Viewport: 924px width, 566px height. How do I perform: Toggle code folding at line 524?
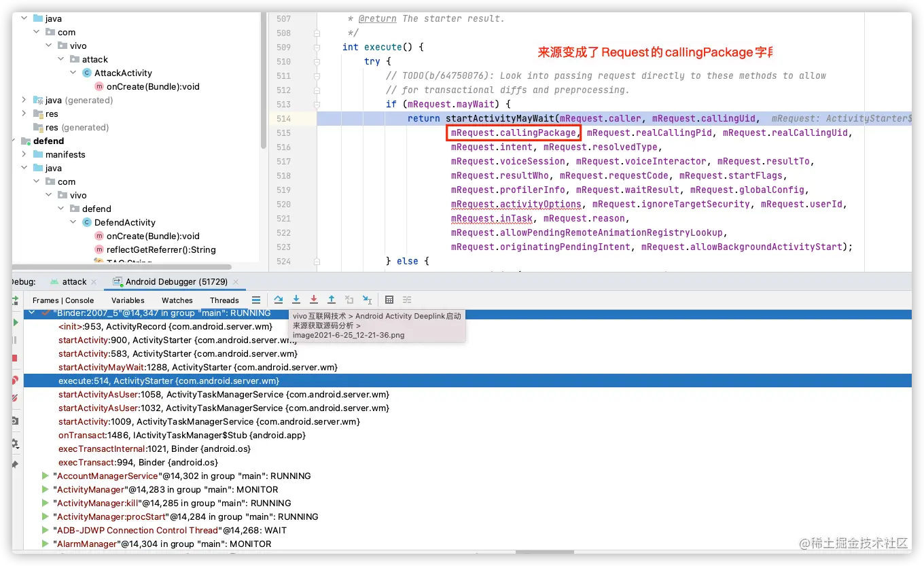click(x=317, y=262)
